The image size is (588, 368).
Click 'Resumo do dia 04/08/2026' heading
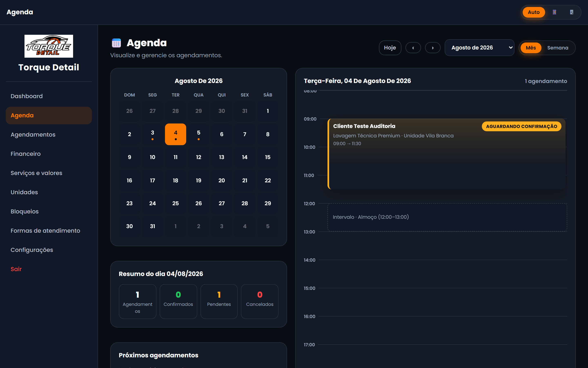pyautogui.click(x=161, y=274)
